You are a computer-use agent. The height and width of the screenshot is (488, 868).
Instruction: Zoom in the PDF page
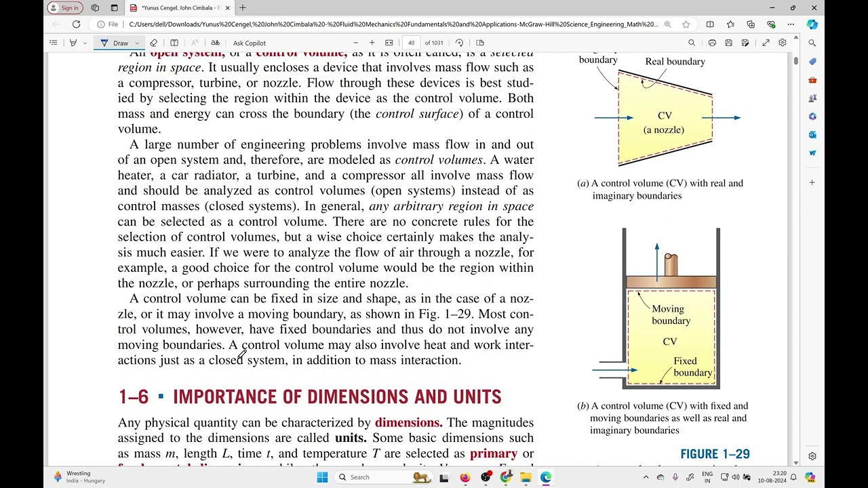[x=372, y=43]
